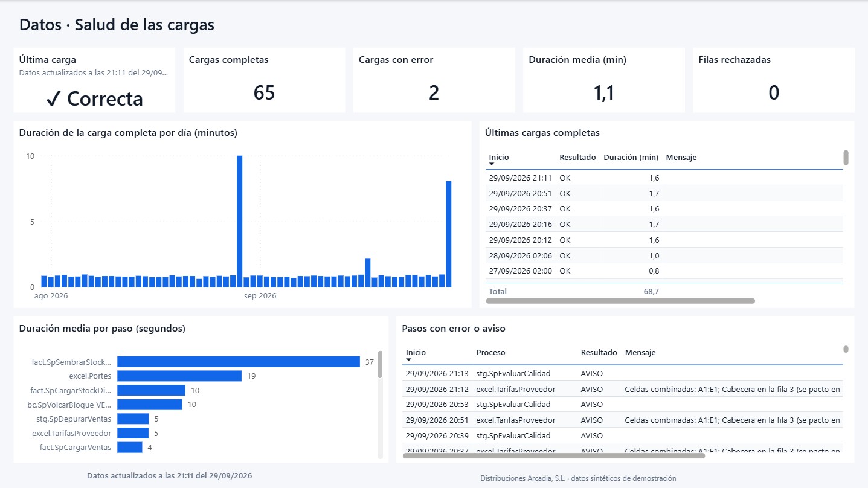
Task: Click Mensaje header in Pasos con error table
Action: (640, 352)
